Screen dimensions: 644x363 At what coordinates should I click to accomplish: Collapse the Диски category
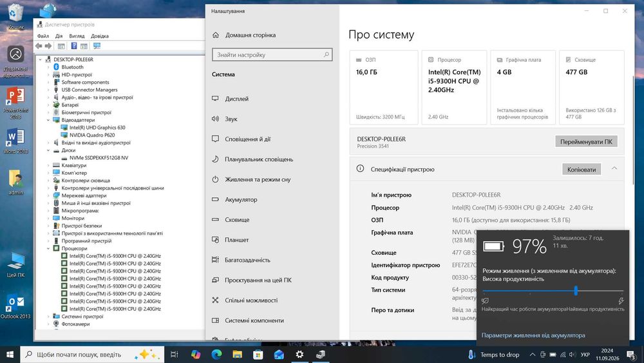click(x=48, y=150)
